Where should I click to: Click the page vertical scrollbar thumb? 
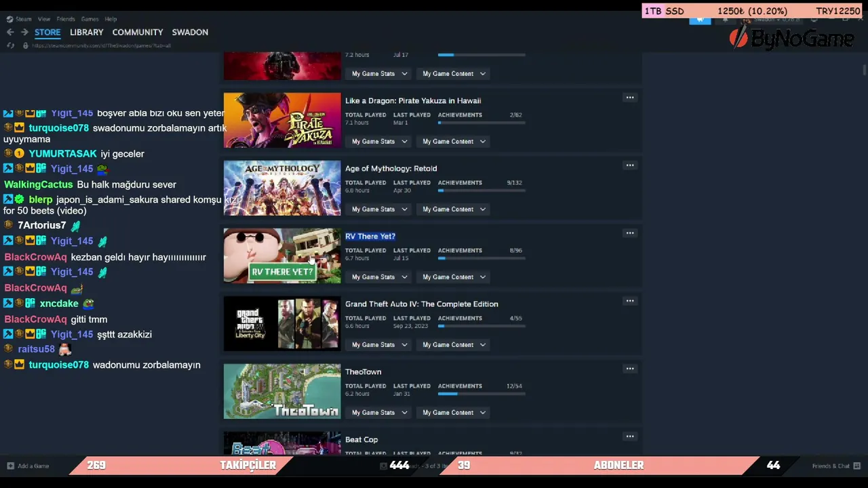tap(864, 70)
